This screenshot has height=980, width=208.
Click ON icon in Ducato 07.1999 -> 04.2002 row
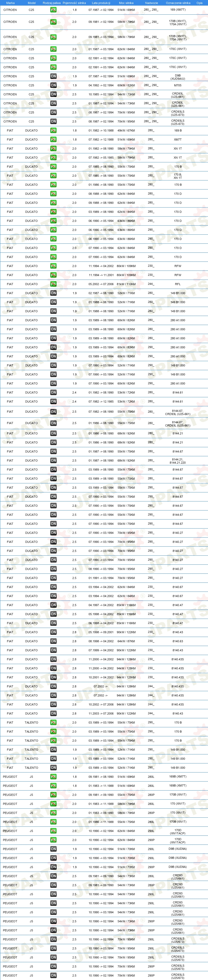pos(53,650)
